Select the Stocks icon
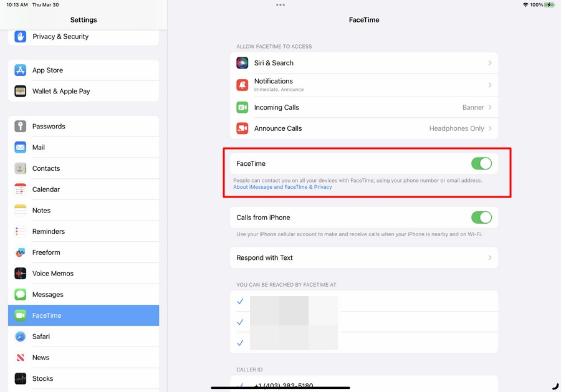This screenshot has width=561, height=392. [21, 378]
